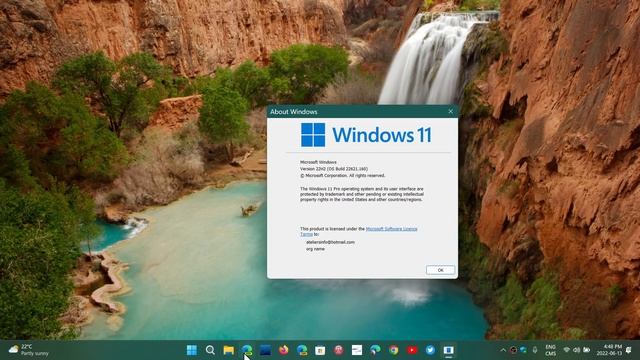
Task: Close the About Windows dialog
Action: click(x=451, y=111)
